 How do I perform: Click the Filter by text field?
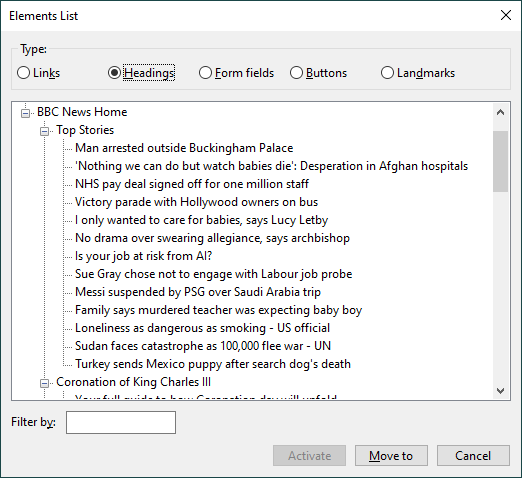[121, 422]
